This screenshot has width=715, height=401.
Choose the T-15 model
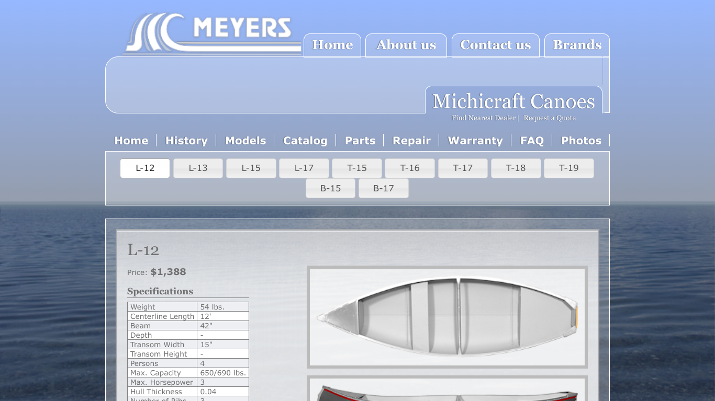pos(357,168)
